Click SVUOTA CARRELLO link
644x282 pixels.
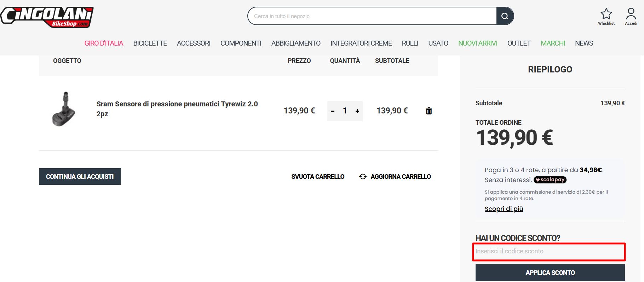pyautogui.click(x=318, y=176)
